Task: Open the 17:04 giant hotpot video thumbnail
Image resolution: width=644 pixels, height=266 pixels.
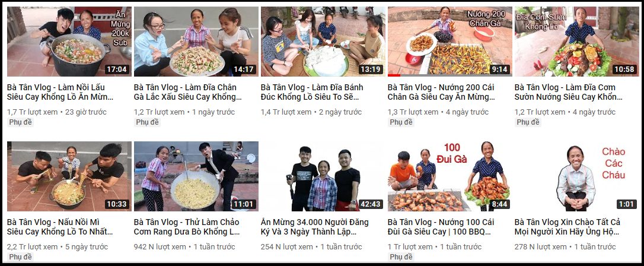Action: tap(69, 42)
